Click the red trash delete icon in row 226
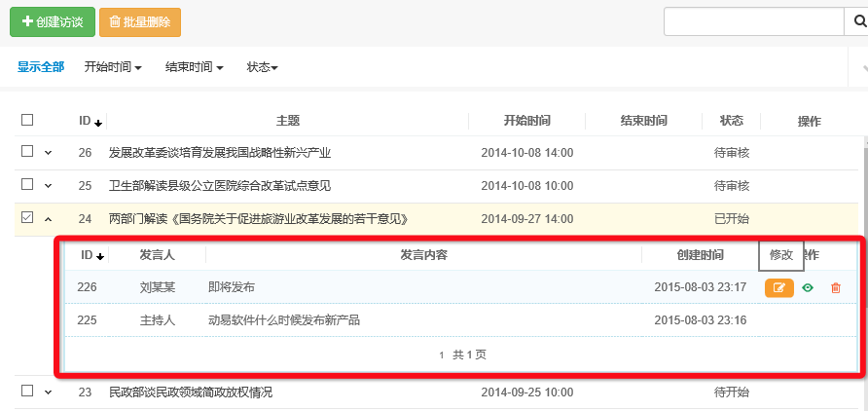 [x=835, y=287]
